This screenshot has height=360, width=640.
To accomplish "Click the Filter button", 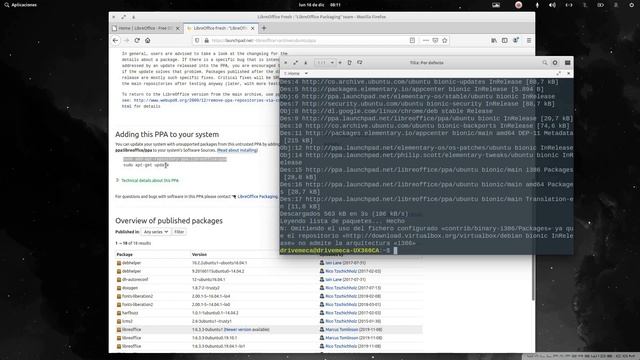I will click(179, 232).
